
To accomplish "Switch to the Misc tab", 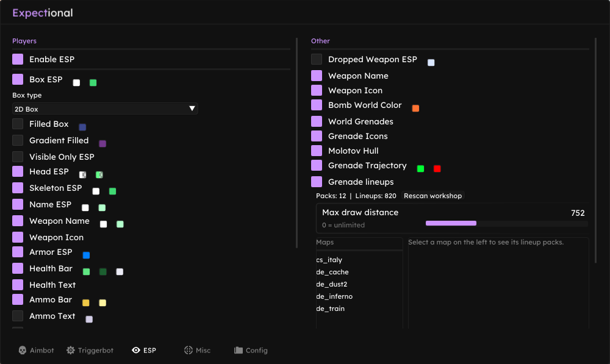I will click(x=198, y=351).
